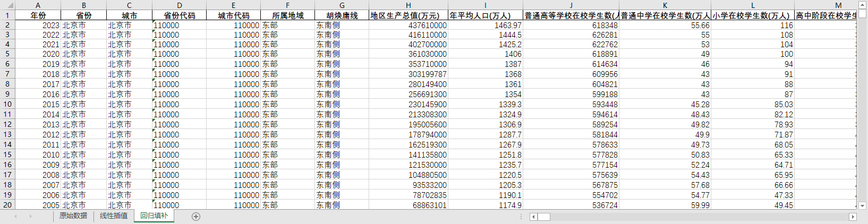This screenshot has height=224, width=868.
Task: Click the select-all corner of the grid
Action: click(7, 5)
